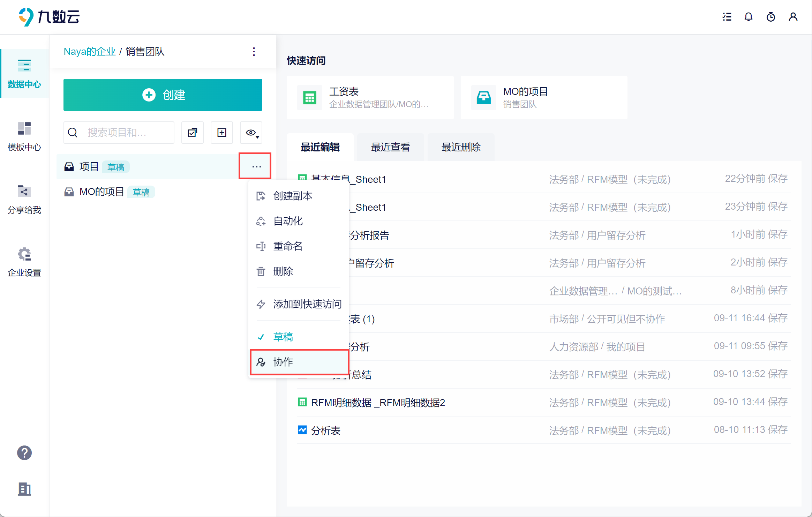Viewport: 812px width, 517px height.
Task: Click the add-folder plus square icon
Action: (222, 133)
